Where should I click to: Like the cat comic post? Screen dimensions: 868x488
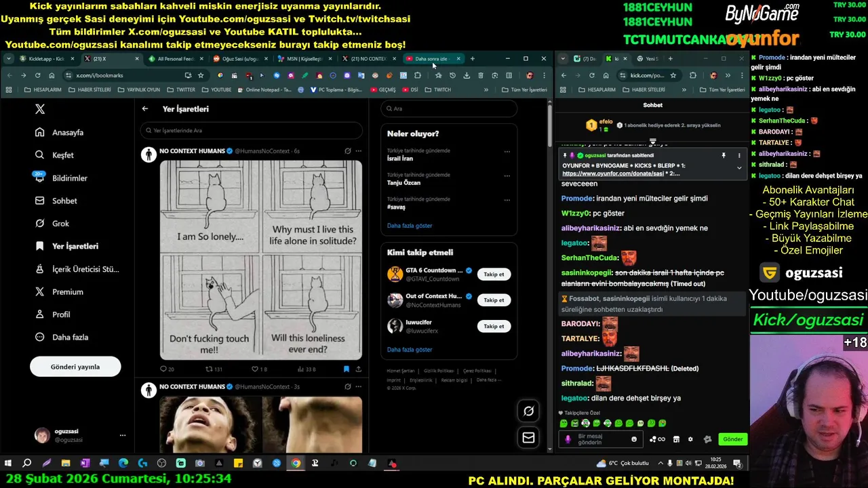click(259, 369)
